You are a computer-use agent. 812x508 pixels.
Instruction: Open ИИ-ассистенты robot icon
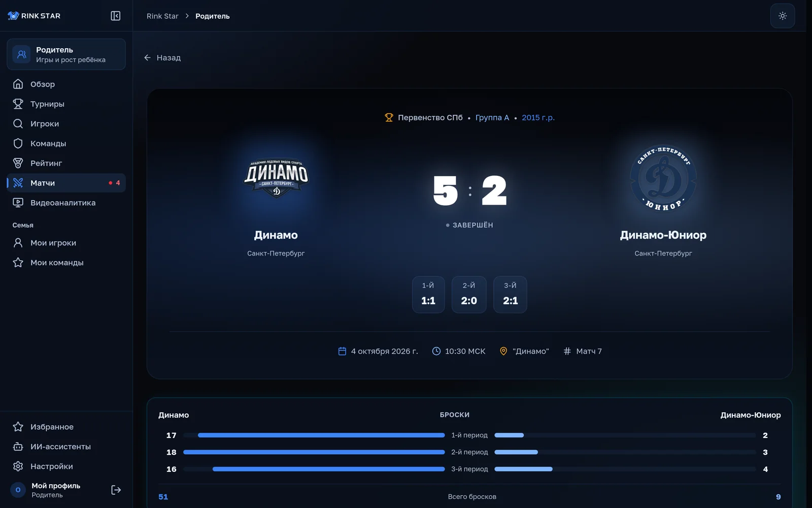coord(18,447)
